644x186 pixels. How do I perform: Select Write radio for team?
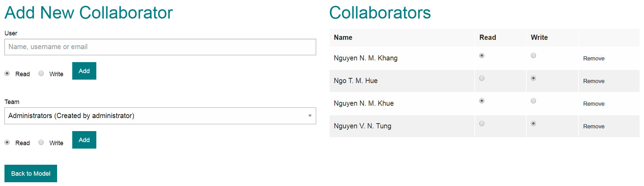coord(41,142)
